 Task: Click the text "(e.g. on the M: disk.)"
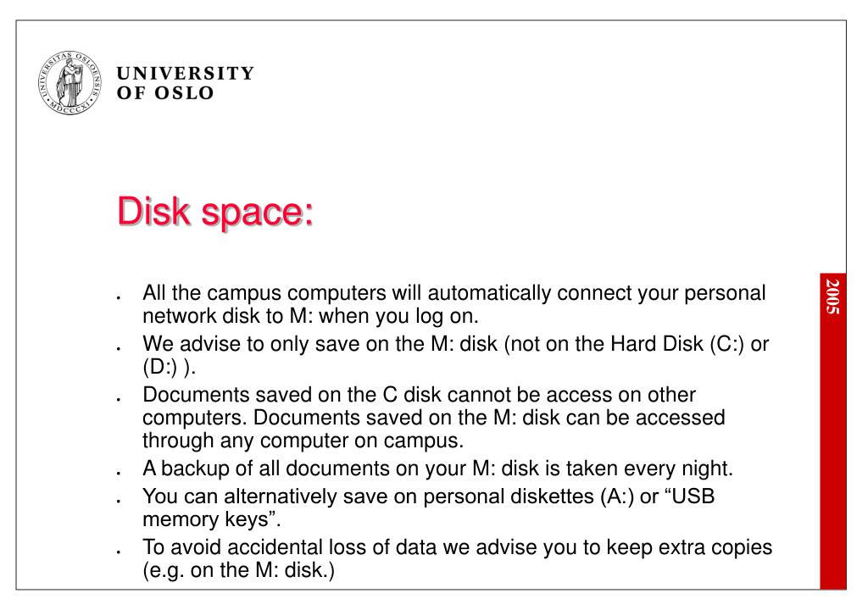[238, 570]
